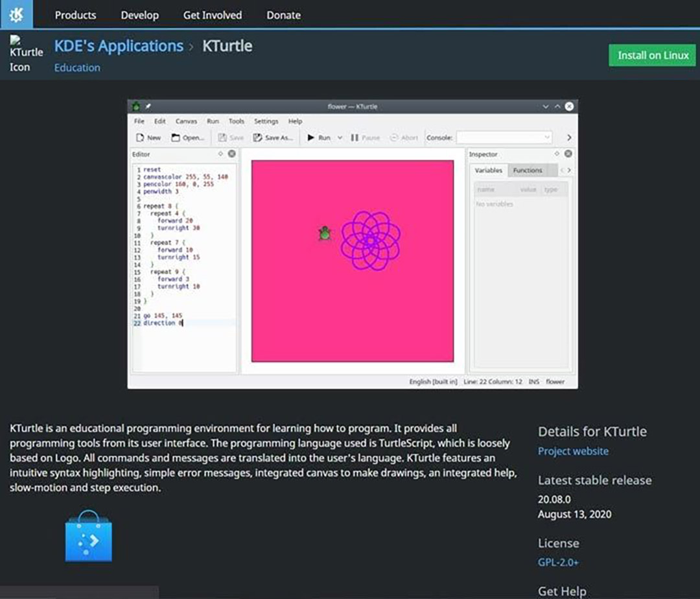Expand the toolbar overflow chevron
Image resolution: width=700 pixels, height=599 pixels.
(x=569, y=137)
